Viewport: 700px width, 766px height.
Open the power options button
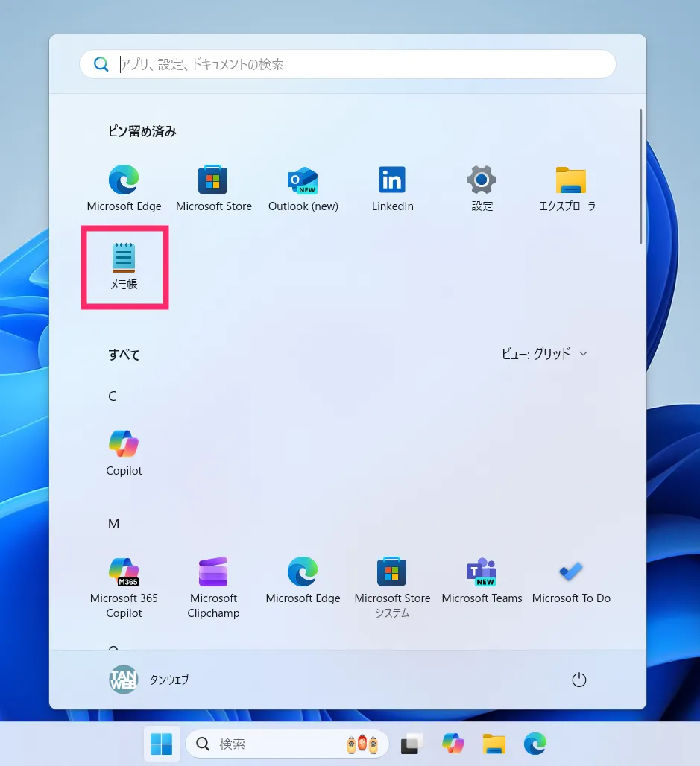point(578,680)
